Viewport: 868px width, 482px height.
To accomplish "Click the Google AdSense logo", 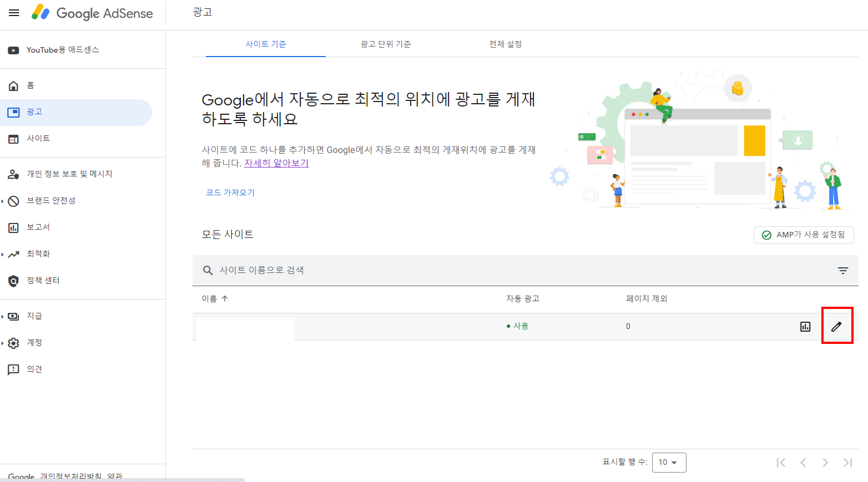I will click(92, 13).
